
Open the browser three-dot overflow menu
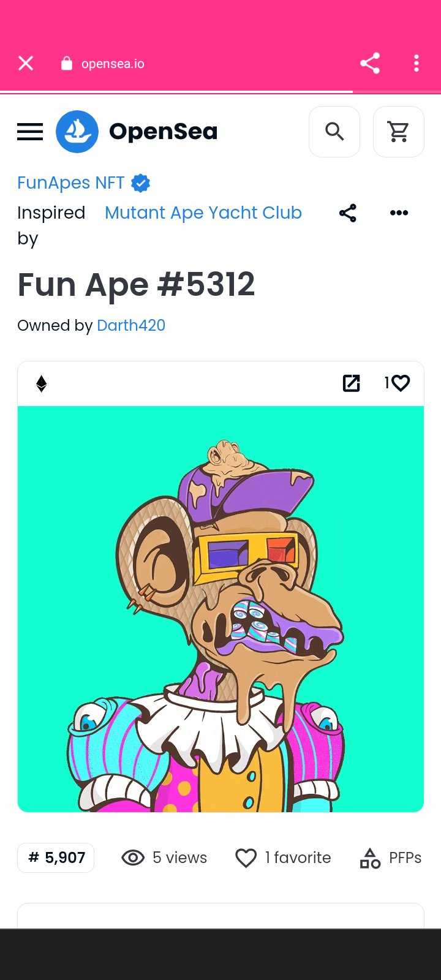point(417,63)
